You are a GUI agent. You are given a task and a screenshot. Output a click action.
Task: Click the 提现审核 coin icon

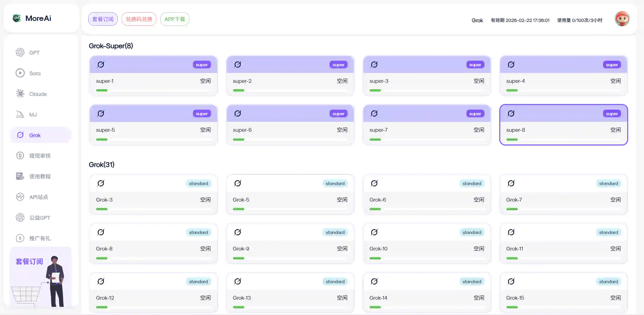pyautogui.click(x=20, y=155)
